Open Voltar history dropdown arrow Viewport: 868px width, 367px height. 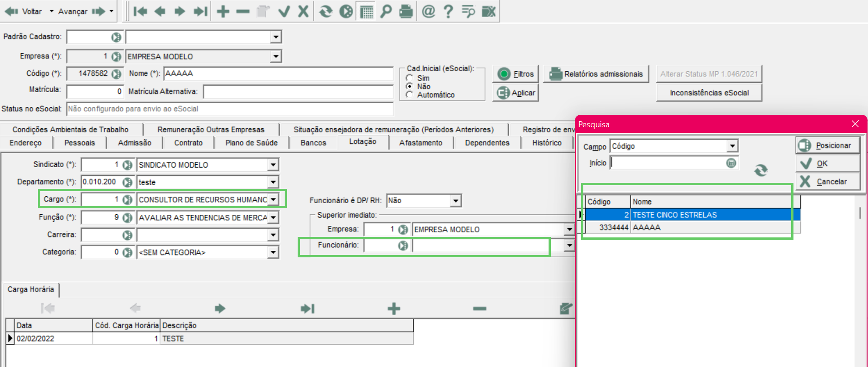click(51, 11)
